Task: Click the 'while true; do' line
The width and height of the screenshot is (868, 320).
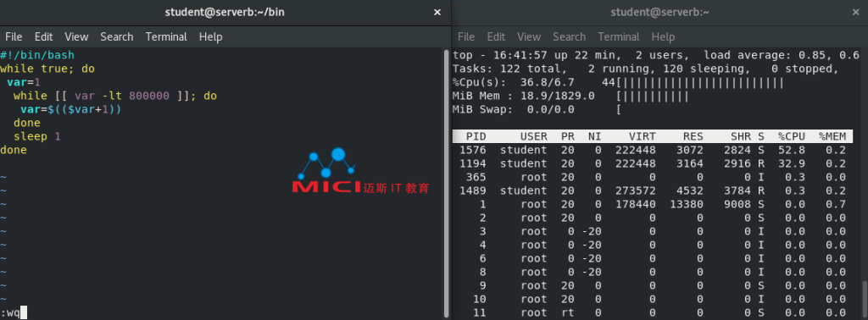Action: (x=47, y=69)
